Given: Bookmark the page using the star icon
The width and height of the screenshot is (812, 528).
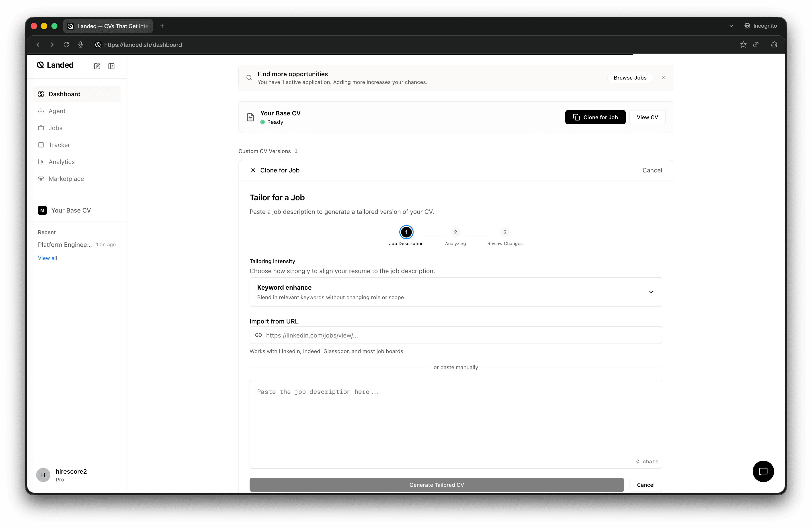Looking at the screenshot, I should (743, 44).
